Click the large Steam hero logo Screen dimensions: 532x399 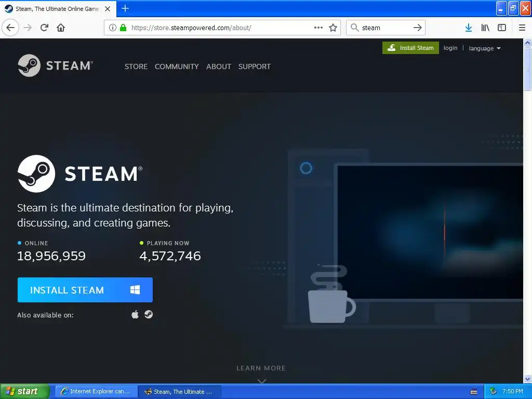80,174
